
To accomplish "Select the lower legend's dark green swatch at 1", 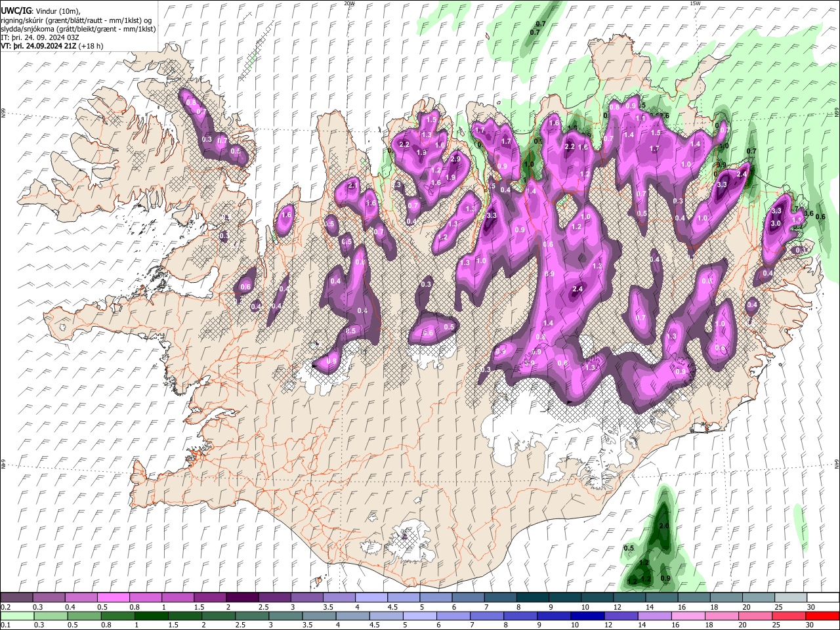I will [152, 616].
